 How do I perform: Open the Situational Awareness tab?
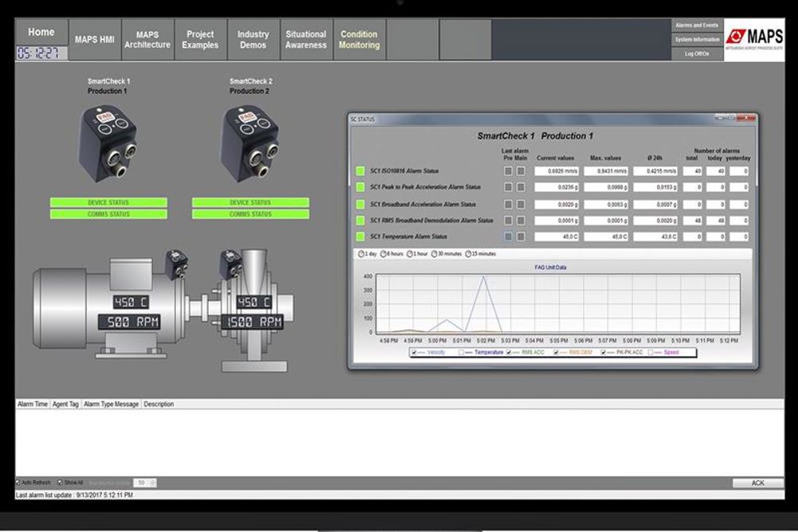tap(306, 40)
